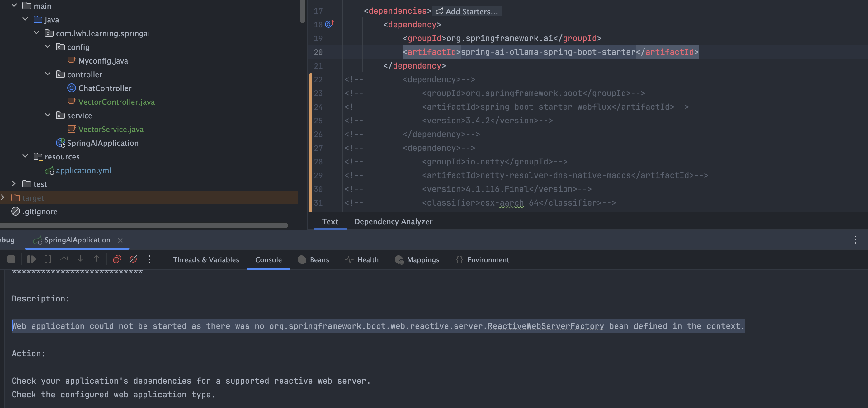This screenshot has width=868, height=408.
Task: Collapse the resources folder
Action: click(25, 156)
